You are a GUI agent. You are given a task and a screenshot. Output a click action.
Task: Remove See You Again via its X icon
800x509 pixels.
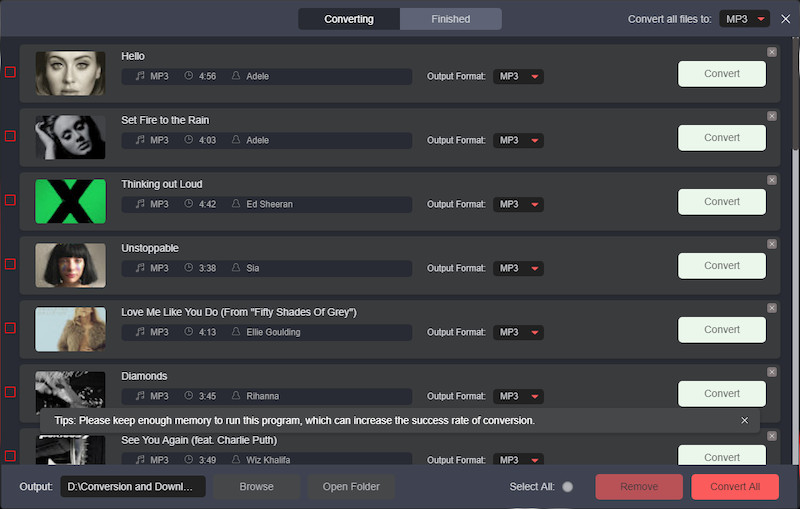772,436
